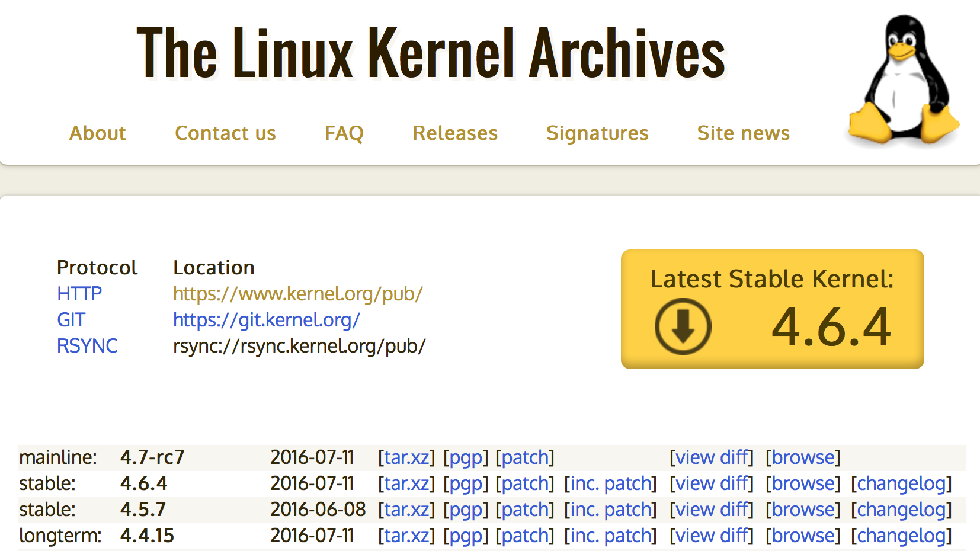Open the Releases page
Screen dimensions: 980x551
455,133
